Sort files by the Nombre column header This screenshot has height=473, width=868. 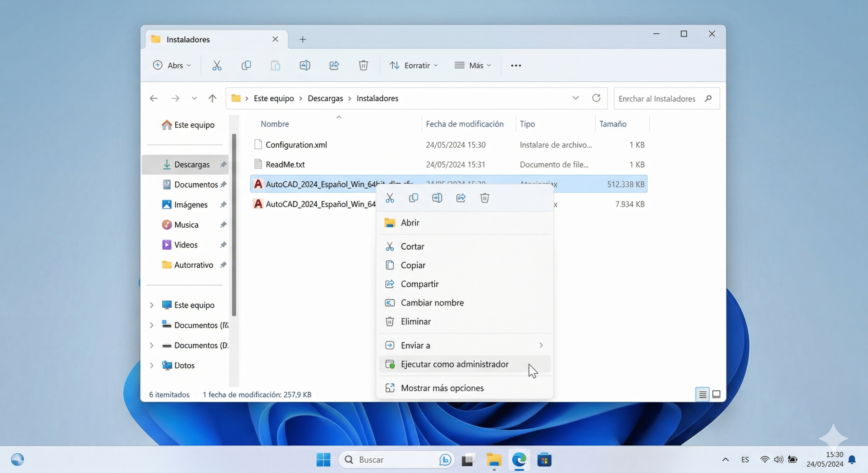pos(275,124)
